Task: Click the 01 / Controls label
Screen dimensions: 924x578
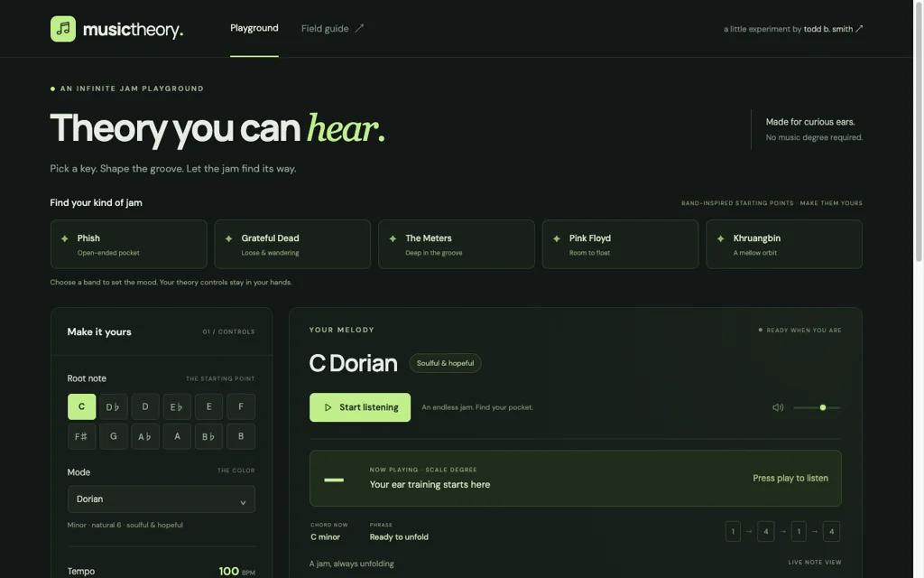Action: (x=228, y=332)
